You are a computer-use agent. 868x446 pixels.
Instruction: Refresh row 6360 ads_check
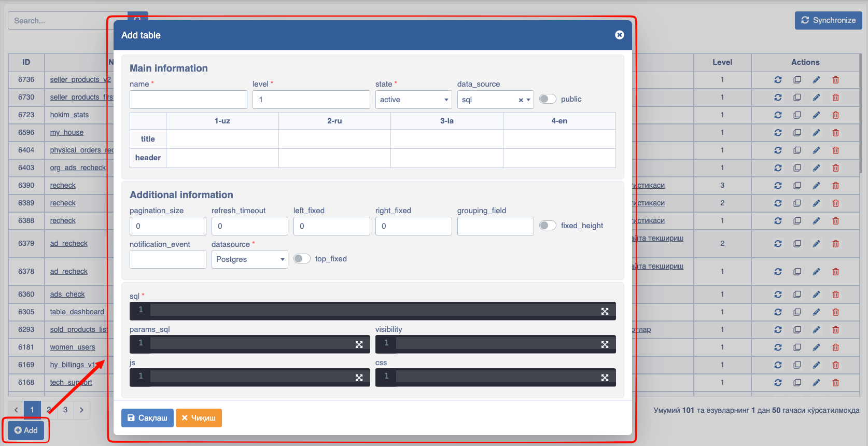coord(778,295)
